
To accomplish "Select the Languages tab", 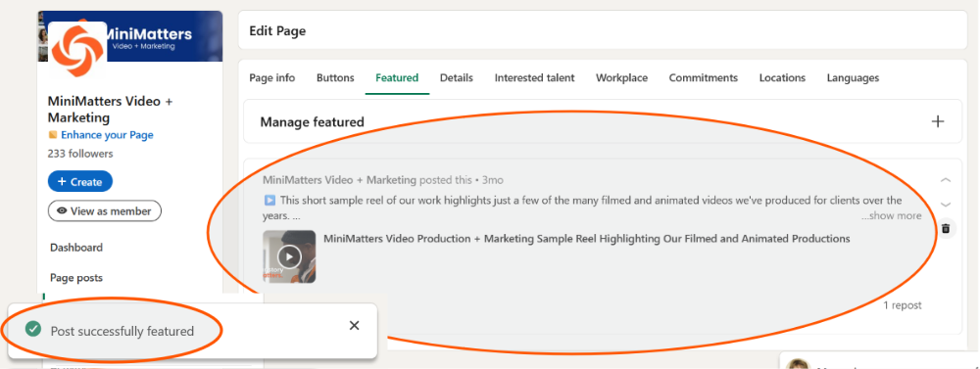I will pyautogui.click(x=853, y=78).
